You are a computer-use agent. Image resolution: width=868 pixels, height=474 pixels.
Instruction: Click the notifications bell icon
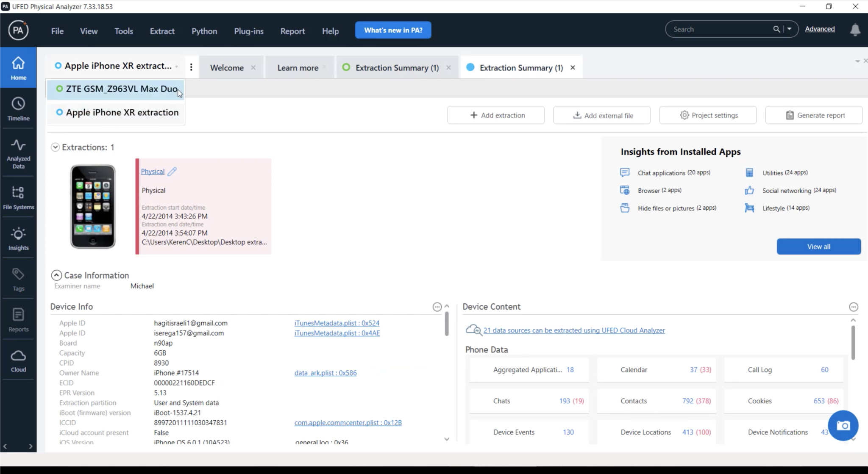[855, 30]
